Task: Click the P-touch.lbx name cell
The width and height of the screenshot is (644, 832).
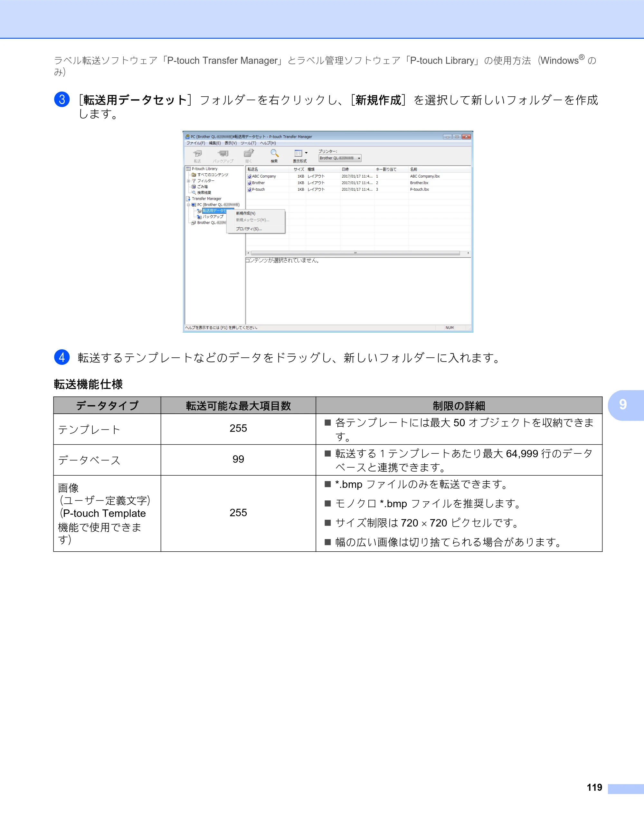Action: [x=420, y=189]
